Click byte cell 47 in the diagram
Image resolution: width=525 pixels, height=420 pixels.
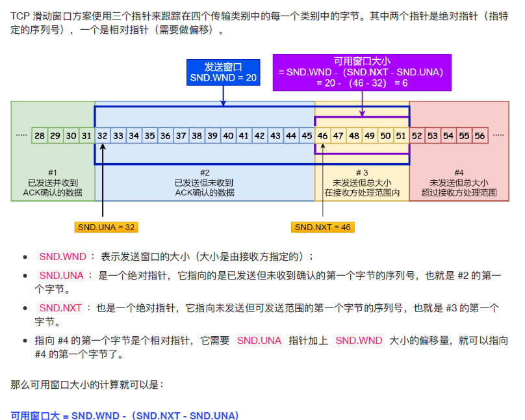click(339, 136)
